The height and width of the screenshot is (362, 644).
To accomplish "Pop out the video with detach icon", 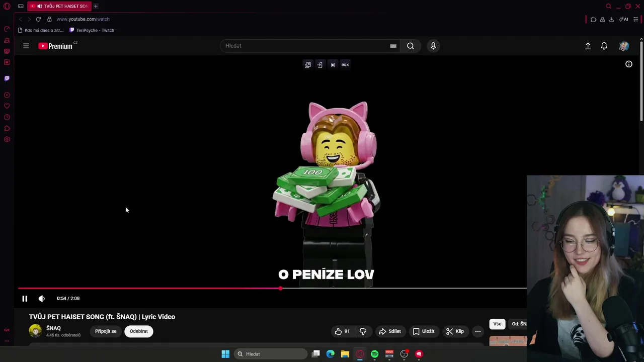I will pos(307,65).
